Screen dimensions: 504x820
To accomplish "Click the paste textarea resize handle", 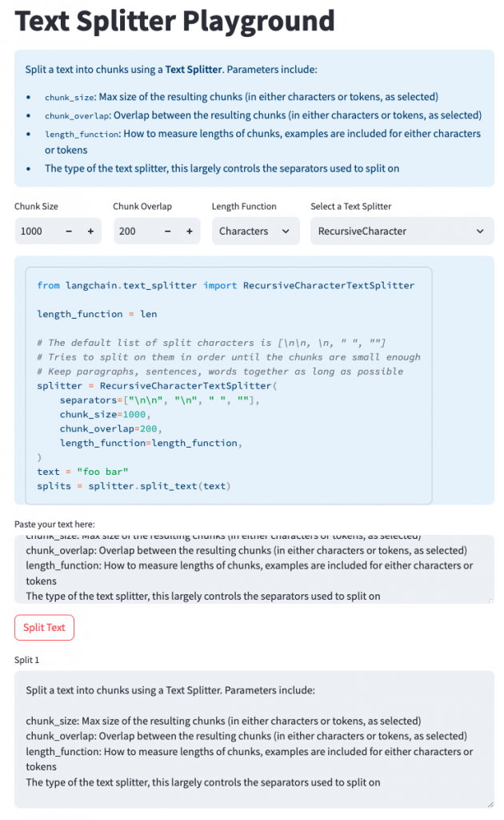I will pos(490,599).
